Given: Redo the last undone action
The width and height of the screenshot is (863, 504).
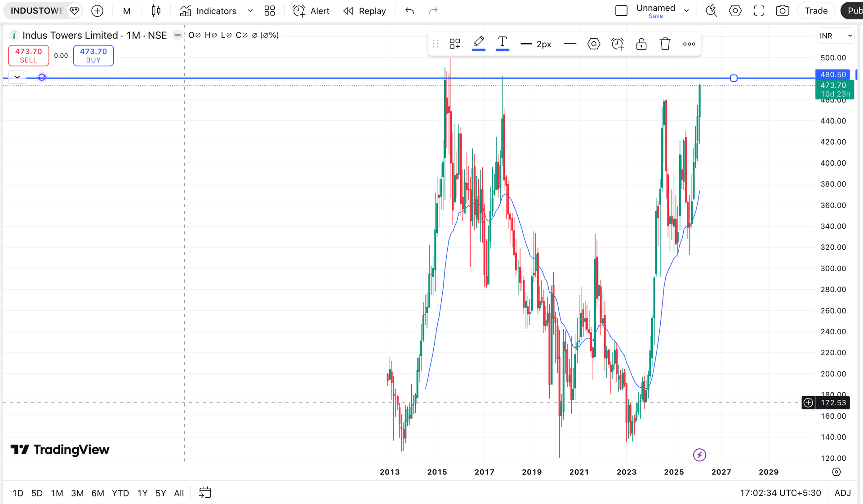Looking at the screenshot, I should click(433, 11).
